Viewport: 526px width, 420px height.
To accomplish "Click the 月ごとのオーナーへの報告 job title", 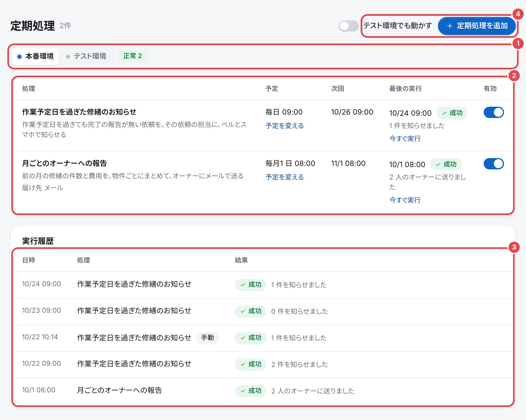I will (x=64, y=163).
